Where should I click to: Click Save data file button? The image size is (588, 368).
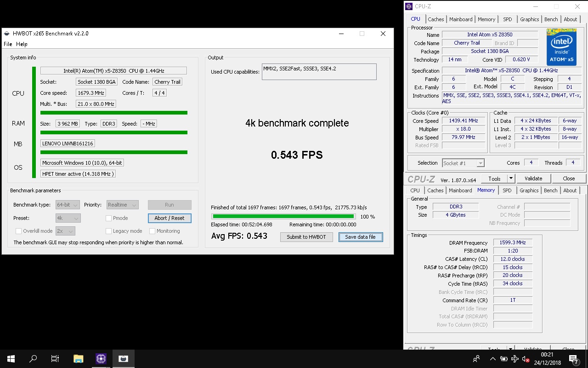pyautogui.click(x=361, y=237)
